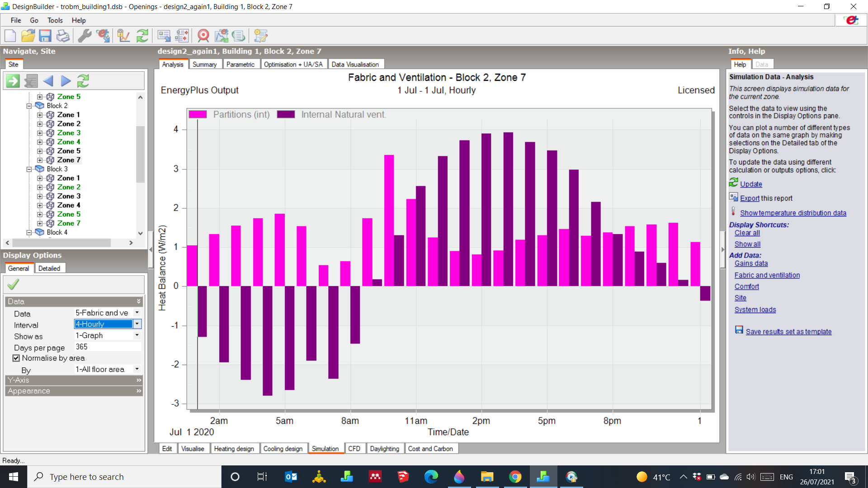
Task: Open the Cooling design tab
Action: 283,448
